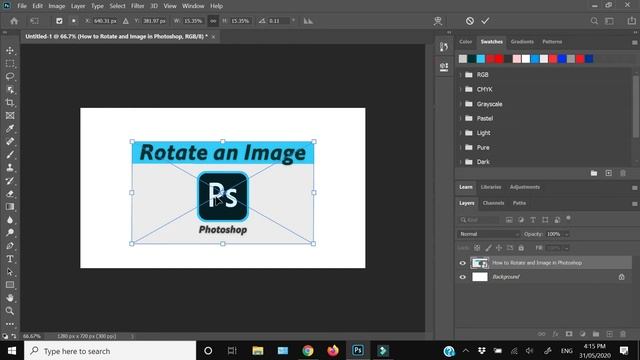The image size is (640, 360).
Task: Commit the transform with the checkmark
Action: [x=485, y=21]
